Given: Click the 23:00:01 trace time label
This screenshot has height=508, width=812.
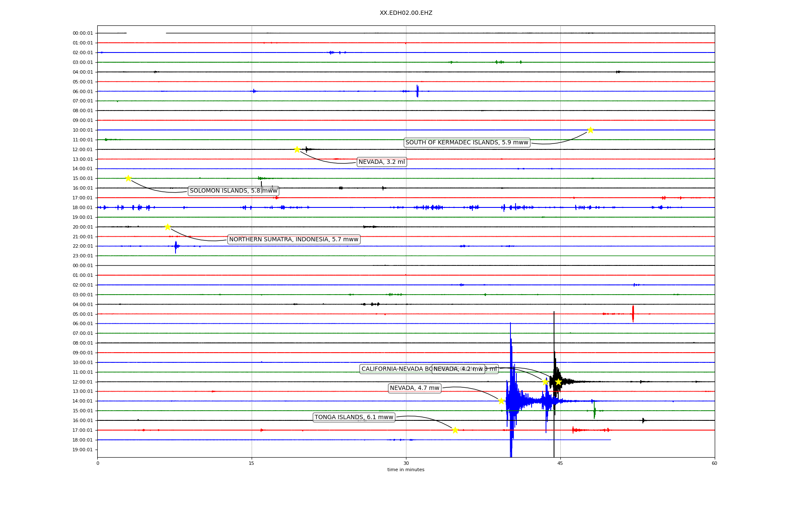Looking at the screenshot, I should click(82, 256).
